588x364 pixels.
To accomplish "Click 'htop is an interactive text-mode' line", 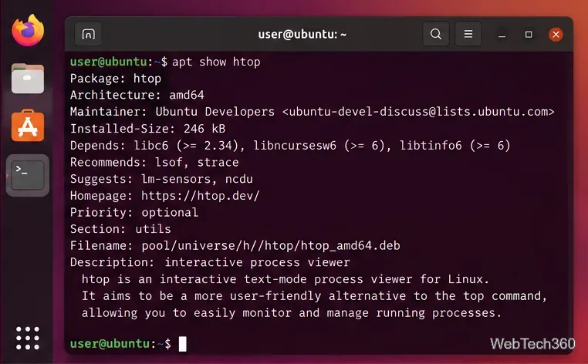I will pos(286,279).
